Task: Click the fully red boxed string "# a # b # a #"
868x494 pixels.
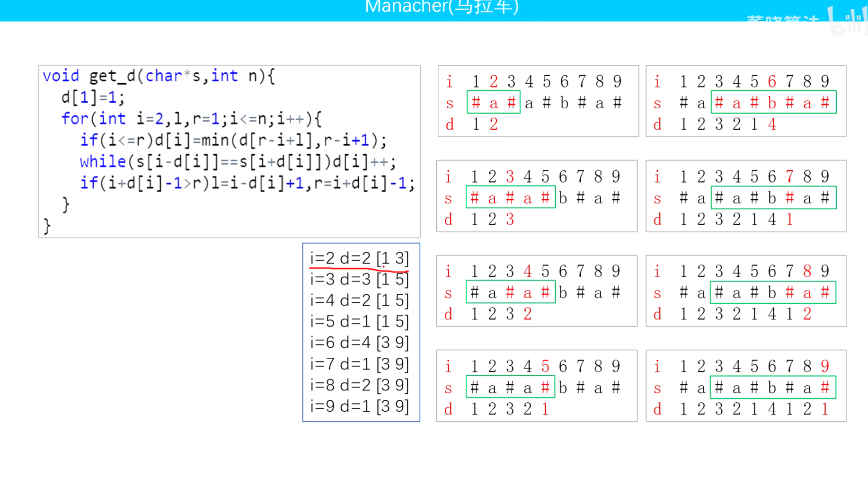Action: click(x=773, y=102)
